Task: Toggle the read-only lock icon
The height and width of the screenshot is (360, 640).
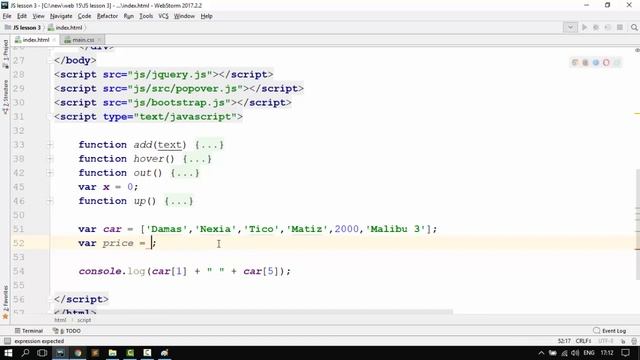Action: pyautogui.click(x=623, y=341)
